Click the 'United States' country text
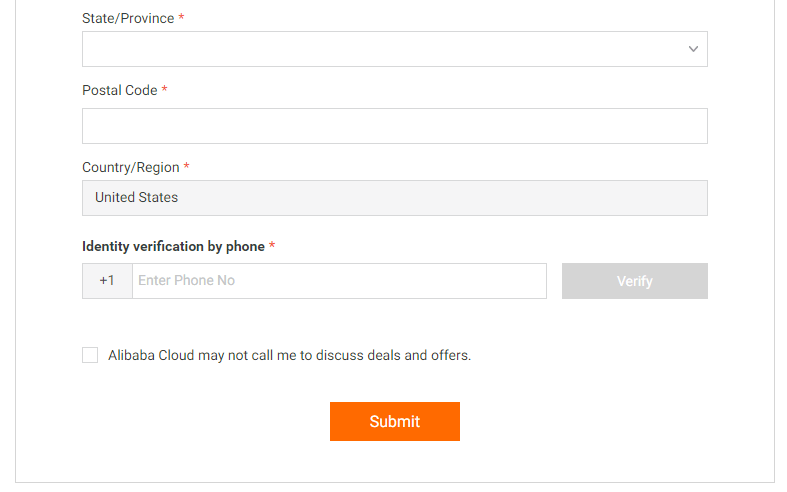This screenshot has height=492, width=787. click(x=136, y=198)
